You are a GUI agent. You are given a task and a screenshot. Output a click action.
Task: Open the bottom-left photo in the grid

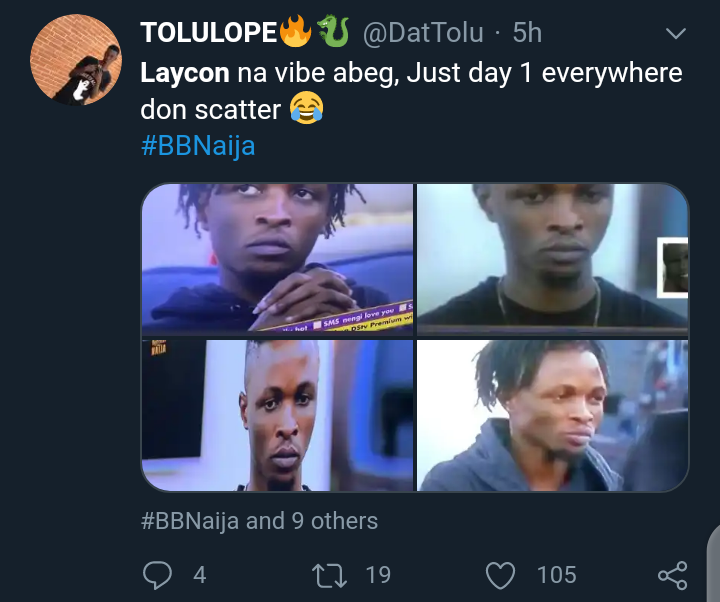(277, 415)
